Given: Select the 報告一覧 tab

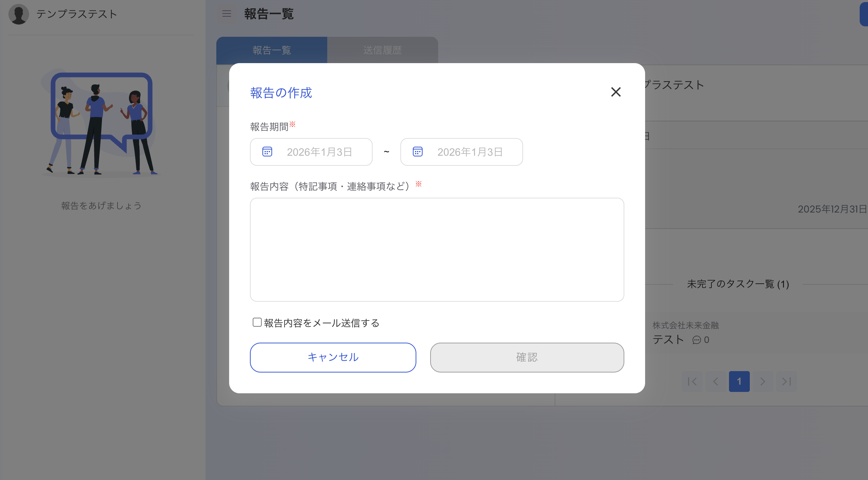Looking at the screenshot, I should pos(272,50).
